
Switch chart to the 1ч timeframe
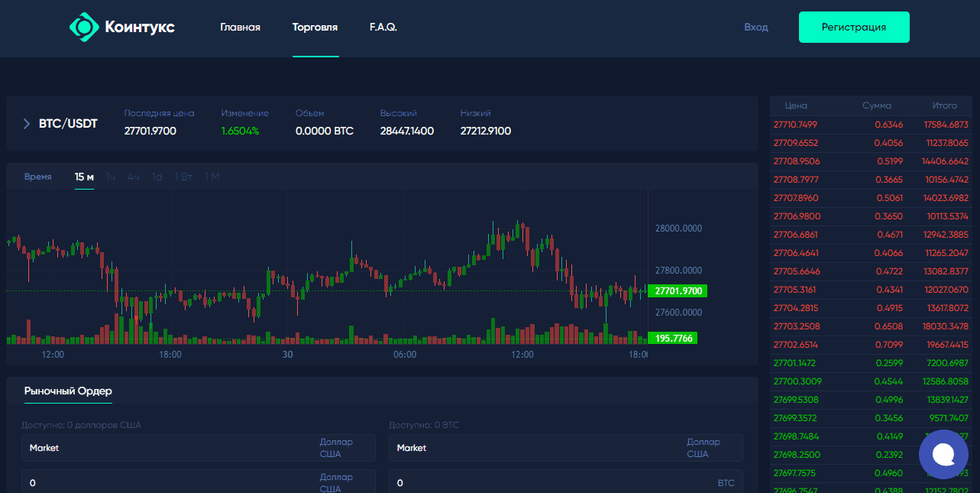pyautogui.click(x=110, y=177)
